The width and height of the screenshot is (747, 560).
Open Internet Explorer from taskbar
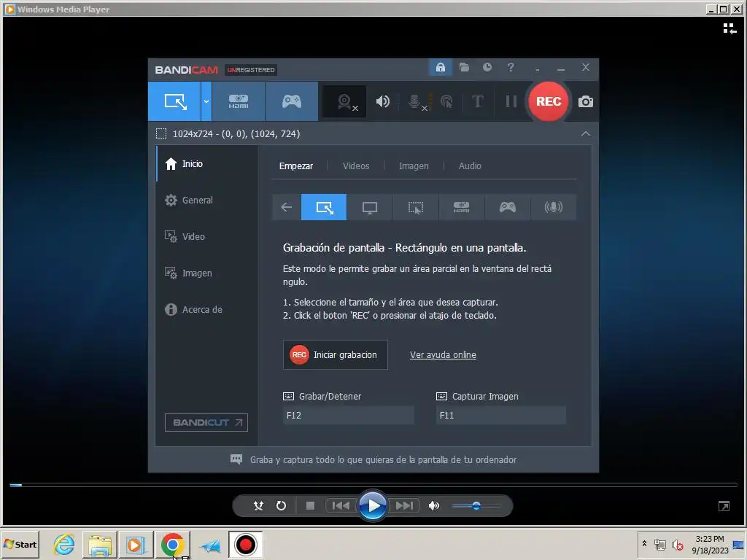(x=64, y=544)
